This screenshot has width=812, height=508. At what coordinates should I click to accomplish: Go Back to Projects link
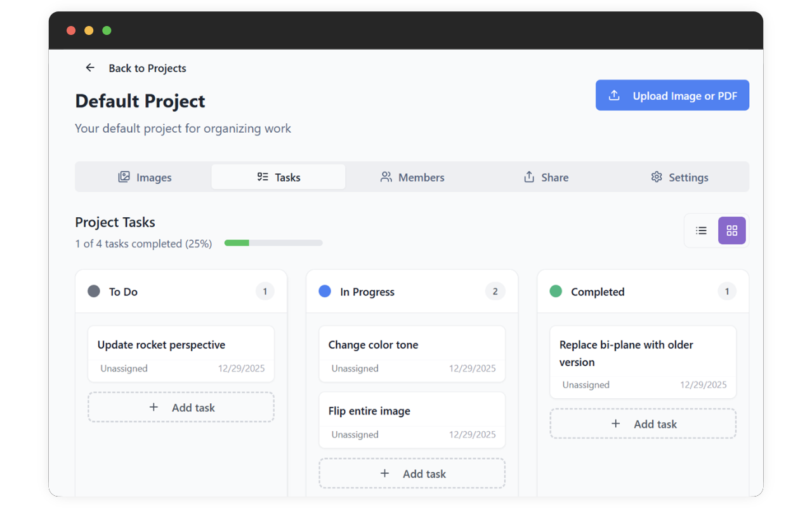pyautogui.click(x=147, y=68)
